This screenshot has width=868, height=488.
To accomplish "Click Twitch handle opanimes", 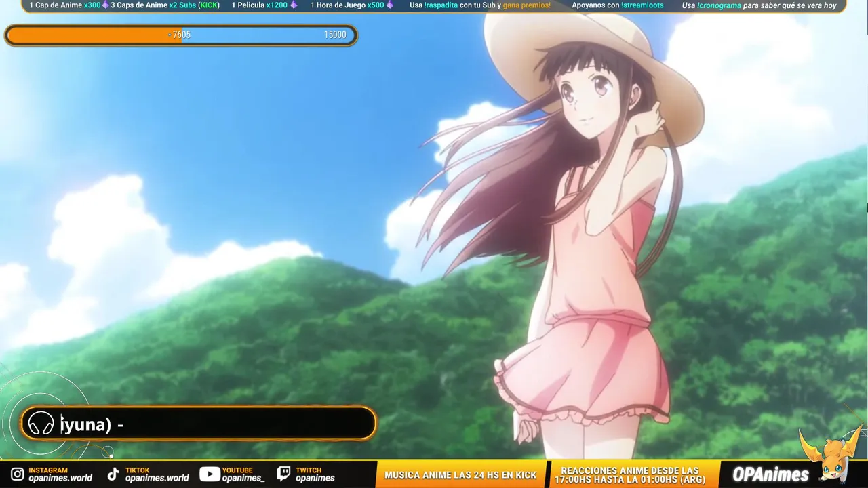I will pos(315,478).
